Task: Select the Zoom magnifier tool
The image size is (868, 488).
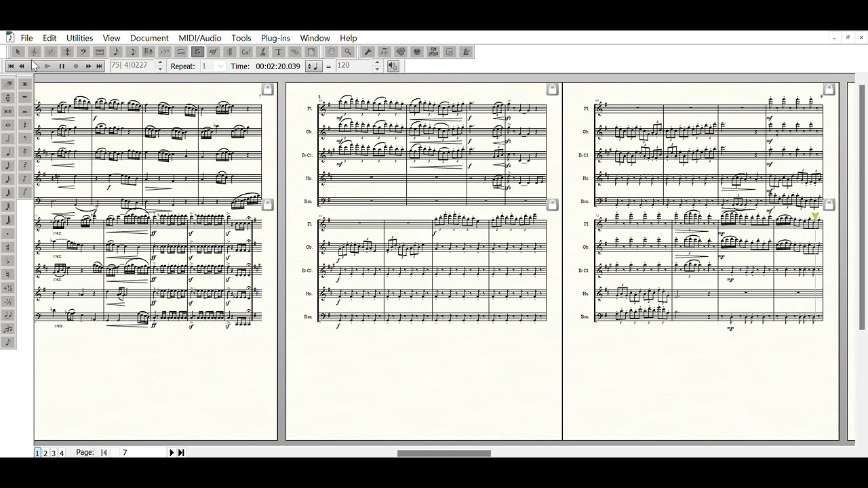Action: click(x=348, y=52)
